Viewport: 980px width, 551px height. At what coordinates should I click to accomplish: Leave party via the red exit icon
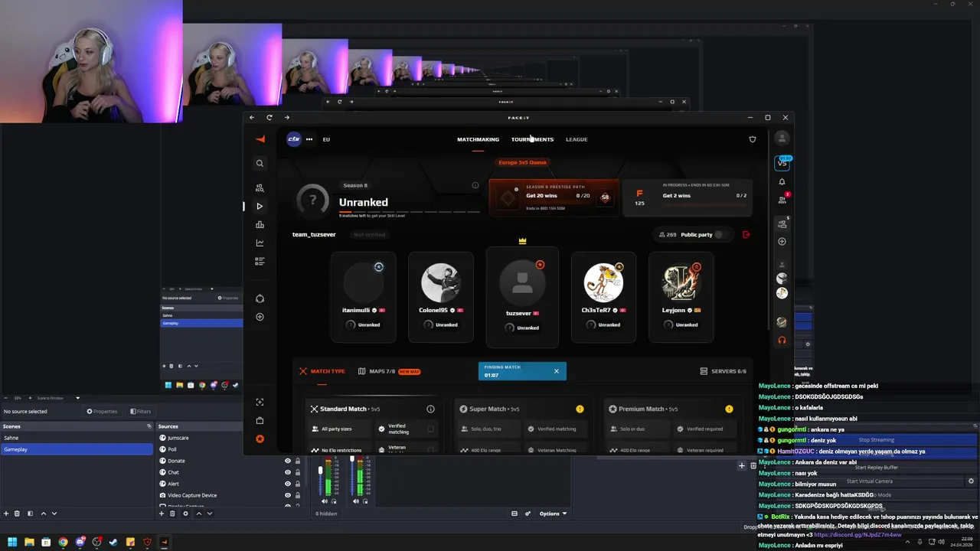(x=746, y=234)
